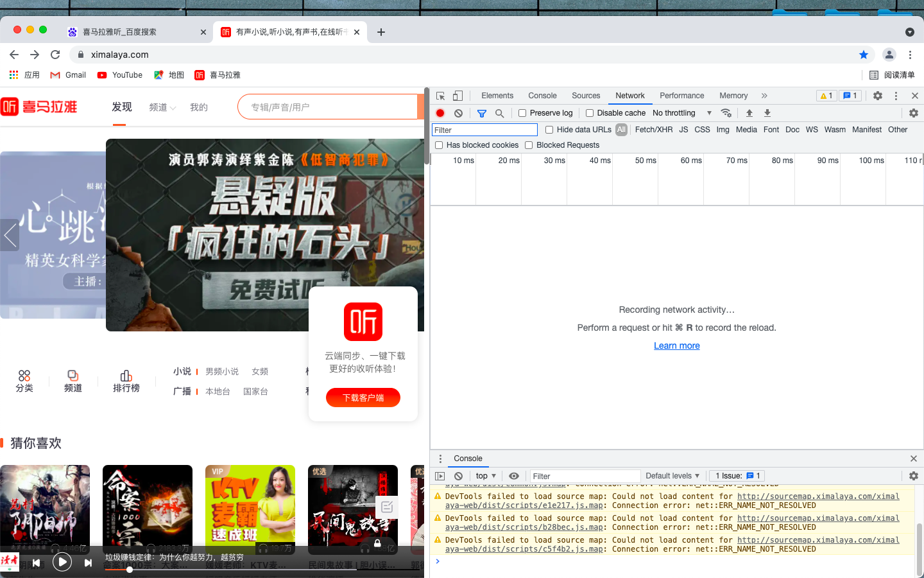The height and width of the screenshot is (578, 924).
Task: Open the network search magnifier
Action: [x=499, y=113]
